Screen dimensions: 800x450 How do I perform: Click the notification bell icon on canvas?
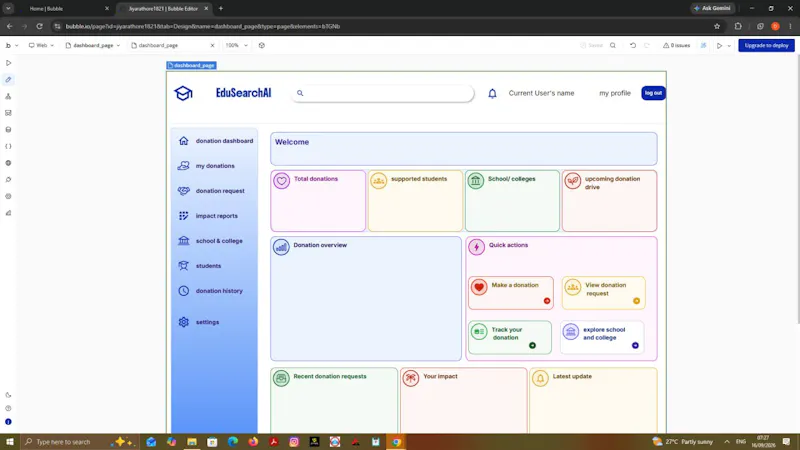pos(492,93)
